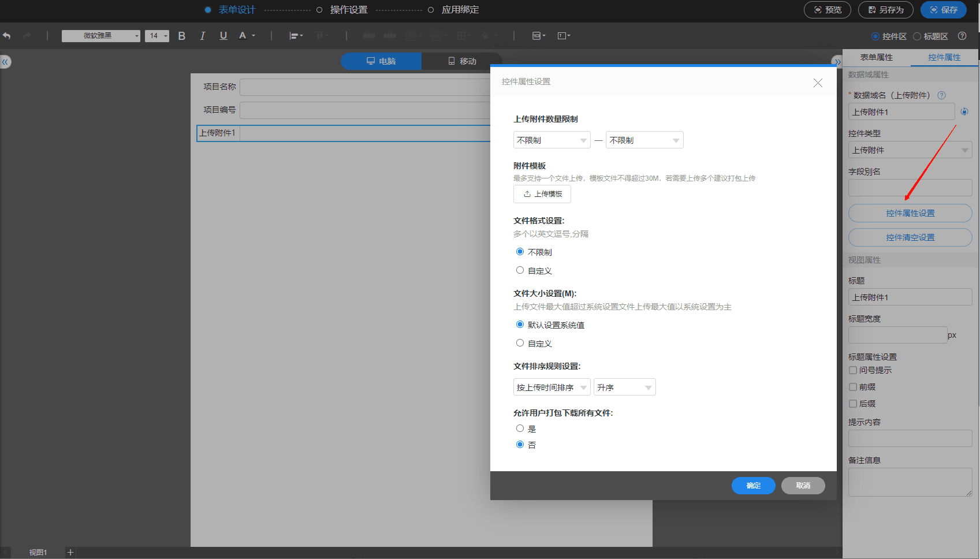
Task: Open the maximum attachment count dropdown
Action: 644,140
